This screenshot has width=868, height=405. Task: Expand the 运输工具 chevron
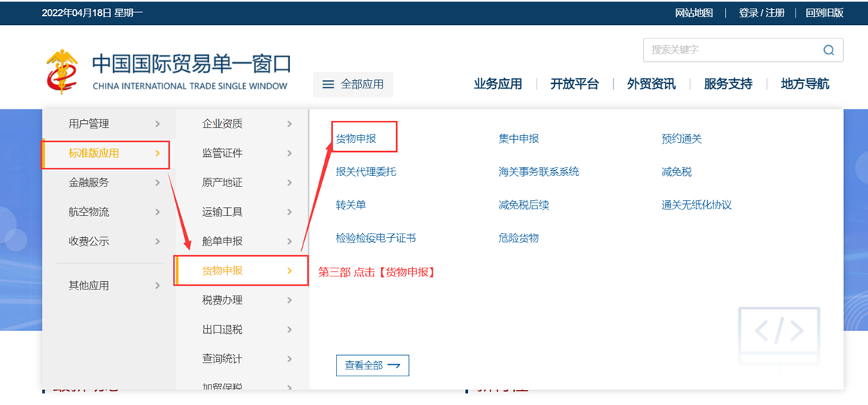point(289,212)
